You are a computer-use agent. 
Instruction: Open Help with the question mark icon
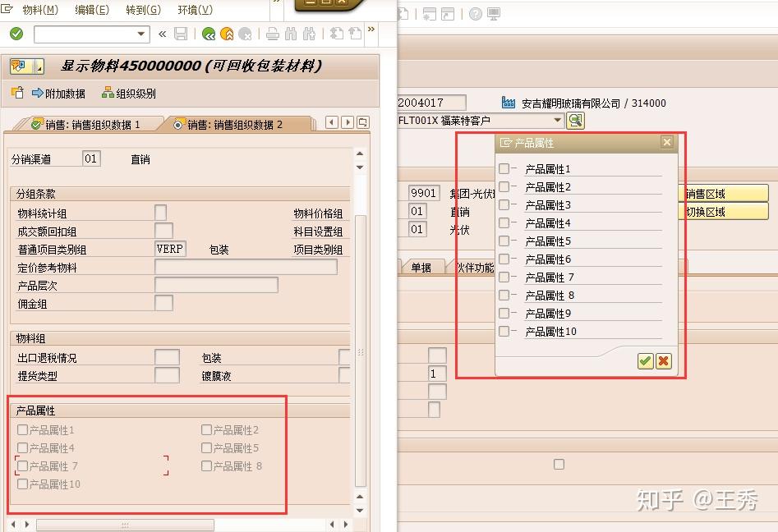(x=476, y=14)
